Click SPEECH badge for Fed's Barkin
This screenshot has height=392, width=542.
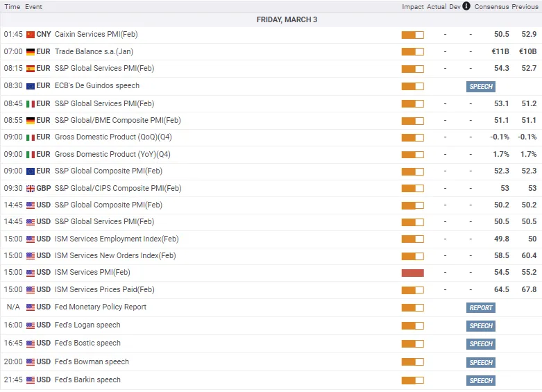coord(480,381)
